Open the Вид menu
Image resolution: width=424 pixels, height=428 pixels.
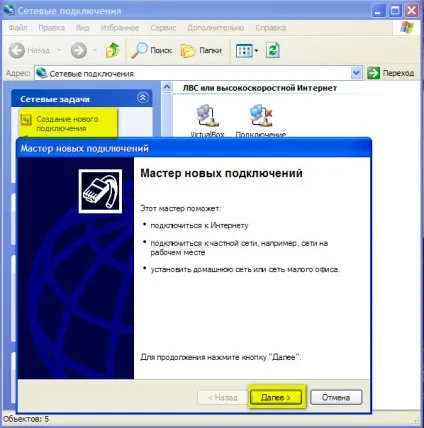(x=82, y=28)
